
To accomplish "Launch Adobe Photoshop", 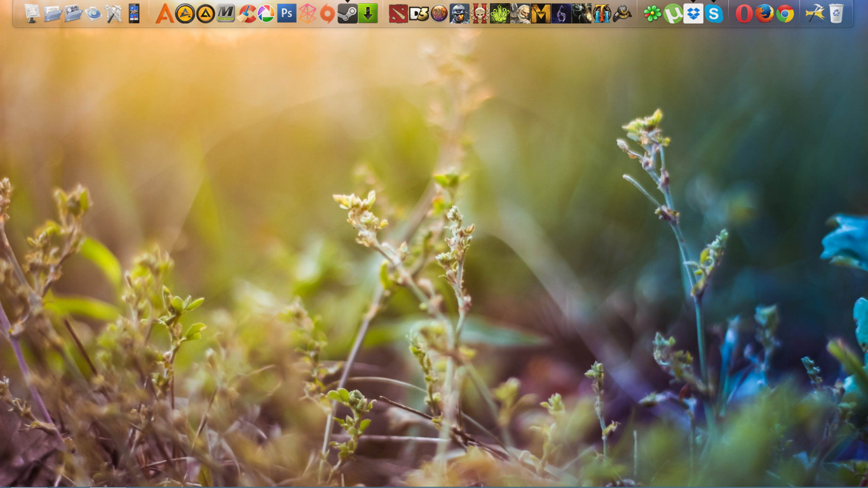I will pyautogui.click(x=287, y=13).
